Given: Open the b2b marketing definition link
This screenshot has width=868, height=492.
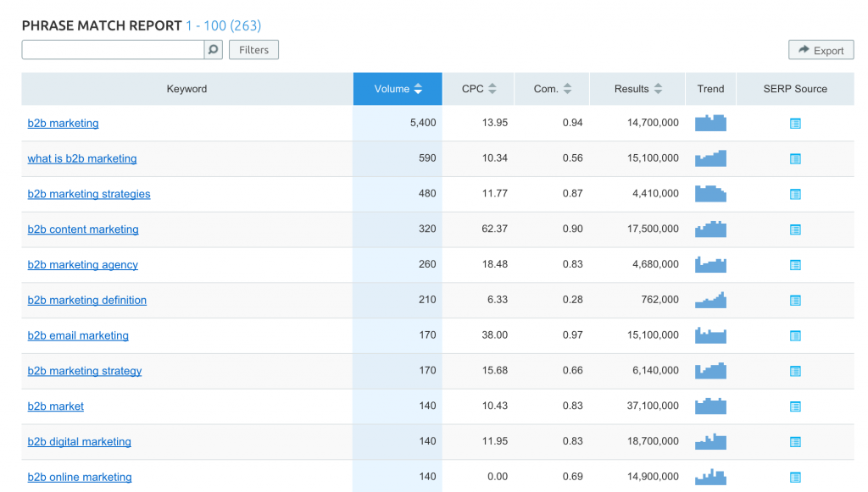Looking at the screenshot, I should click(87, 300).
